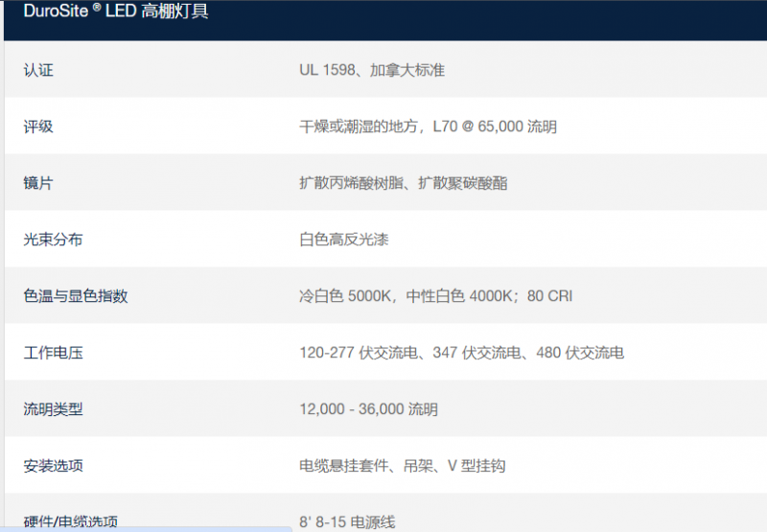
Task: Select the 安装选项 row label
Action: [x=54, y=466]
